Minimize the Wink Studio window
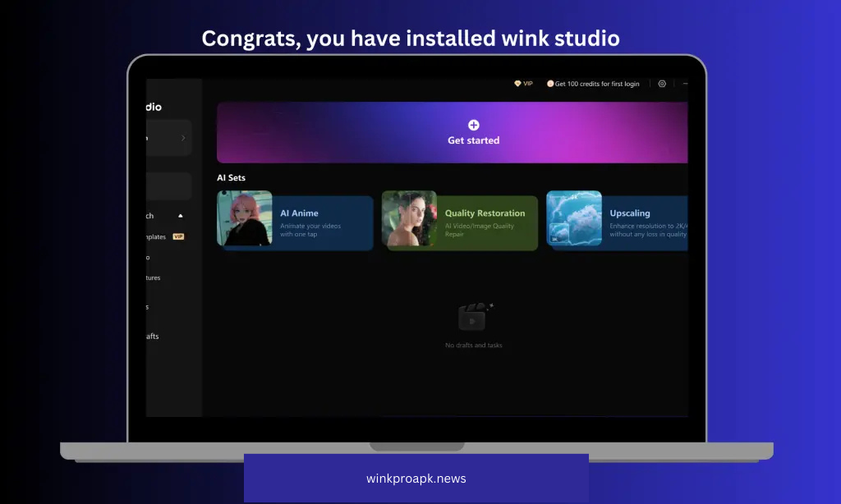The height and width of the screenshot is (504, 841). (x=685, y=84)
